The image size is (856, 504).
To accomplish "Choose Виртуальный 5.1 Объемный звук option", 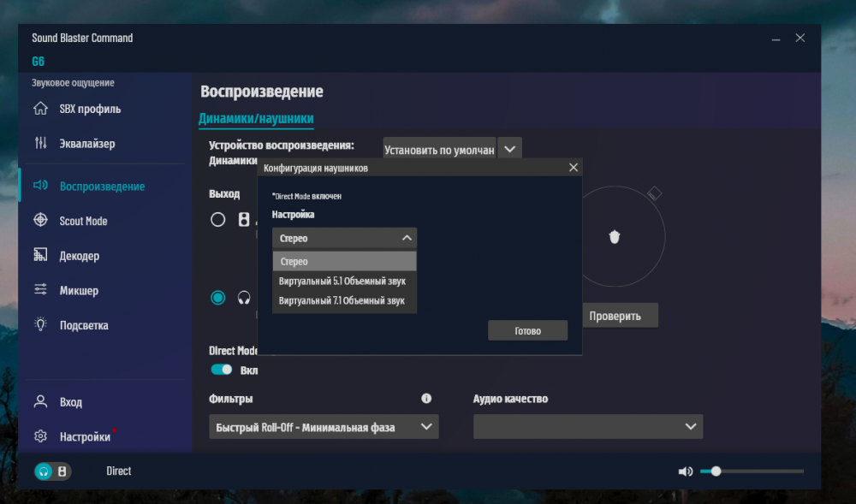I will tap(342, 282).
